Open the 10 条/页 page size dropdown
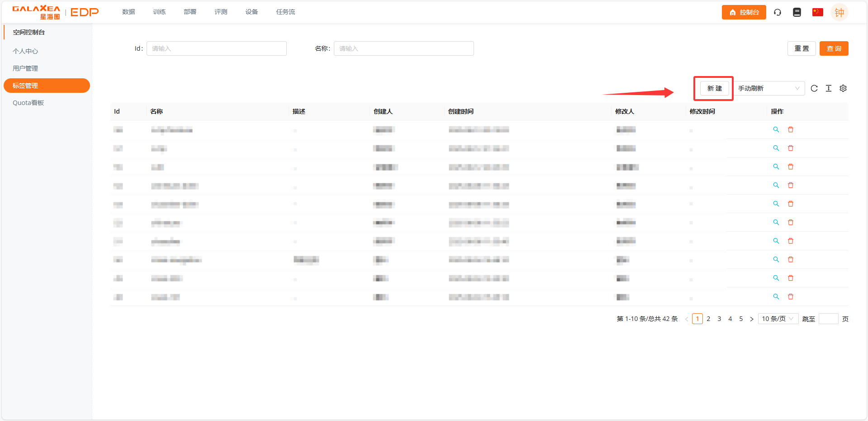The width and height of the screenshot is (868, 421). (x=778, y=319)
